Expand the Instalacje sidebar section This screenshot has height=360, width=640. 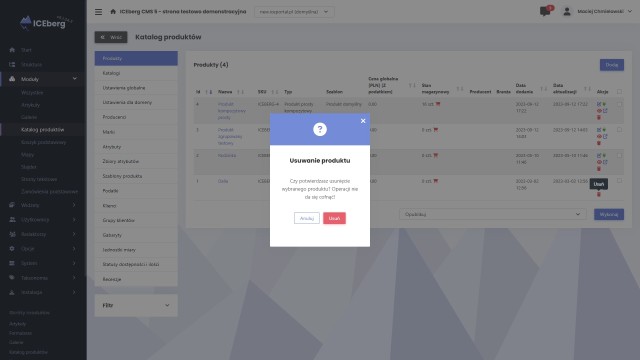point(43,292)
